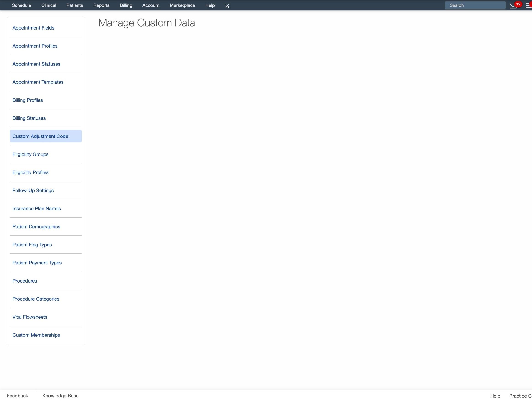The width and height of the screenshot is (532, 401).
Task: Select Eligibility Profiles in sidebar
Action: pos(46,172)
